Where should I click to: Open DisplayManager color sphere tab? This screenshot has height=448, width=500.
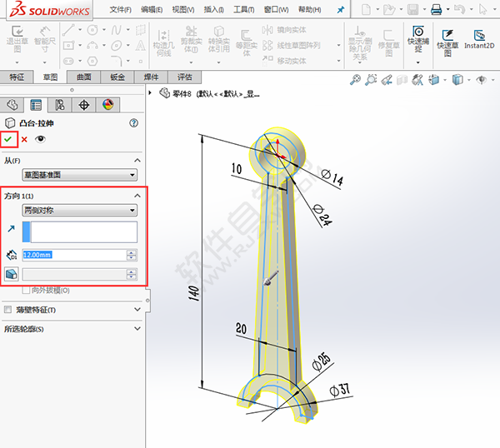tap(108, 105)
